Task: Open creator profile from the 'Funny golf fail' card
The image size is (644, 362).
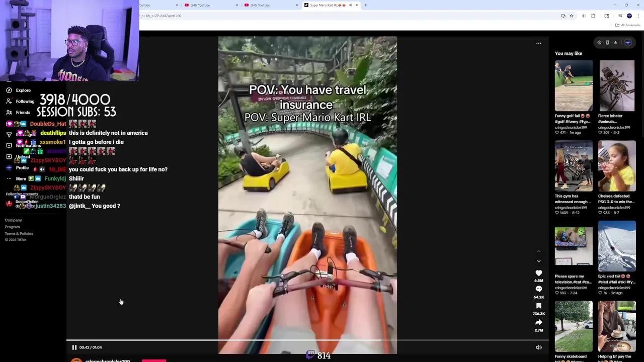Action: [571, 128]
